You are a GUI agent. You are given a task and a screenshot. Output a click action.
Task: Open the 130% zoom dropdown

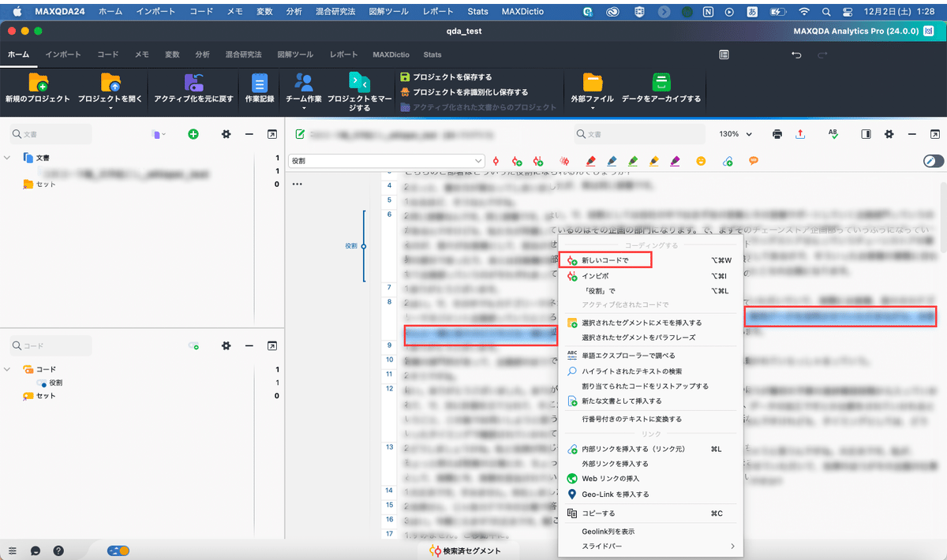point(736,134)
